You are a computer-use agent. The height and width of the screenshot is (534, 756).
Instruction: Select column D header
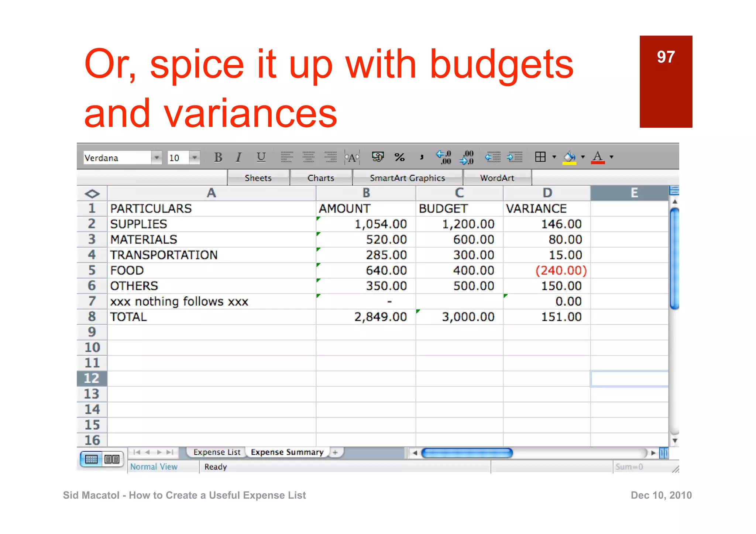coord(547,193)
